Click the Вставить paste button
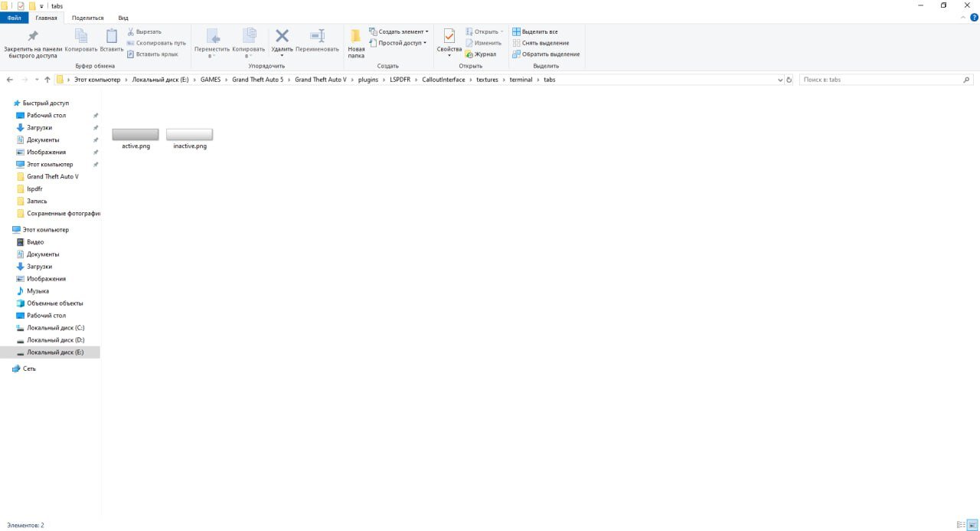The height and width of the screenshot is (531, 980). pyautogui.click(x=112, y=41)
